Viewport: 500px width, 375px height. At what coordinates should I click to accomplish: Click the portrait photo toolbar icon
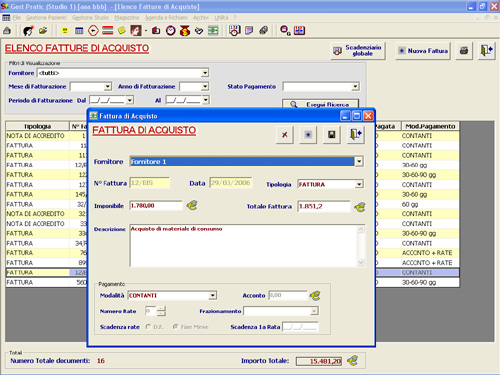[x=136, y=31]
